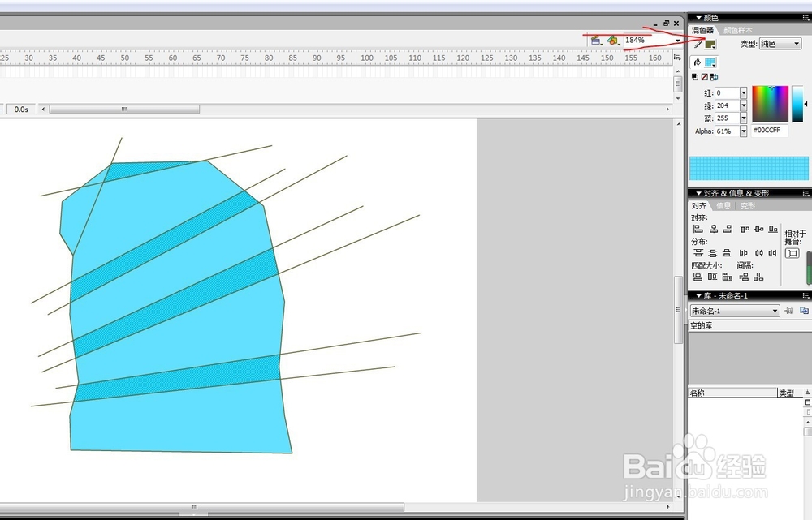Click the Match height icon
Viewport: 812px width, 520px height.
click(713, 277)
